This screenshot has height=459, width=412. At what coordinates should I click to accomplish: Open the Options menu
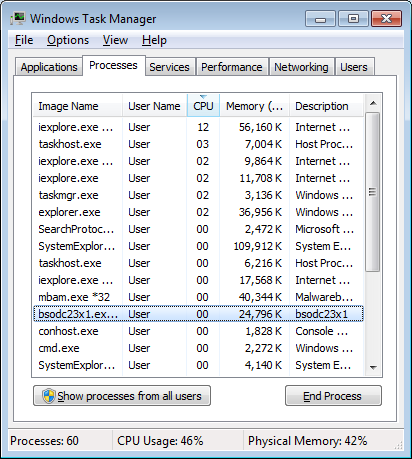(68, 40)
